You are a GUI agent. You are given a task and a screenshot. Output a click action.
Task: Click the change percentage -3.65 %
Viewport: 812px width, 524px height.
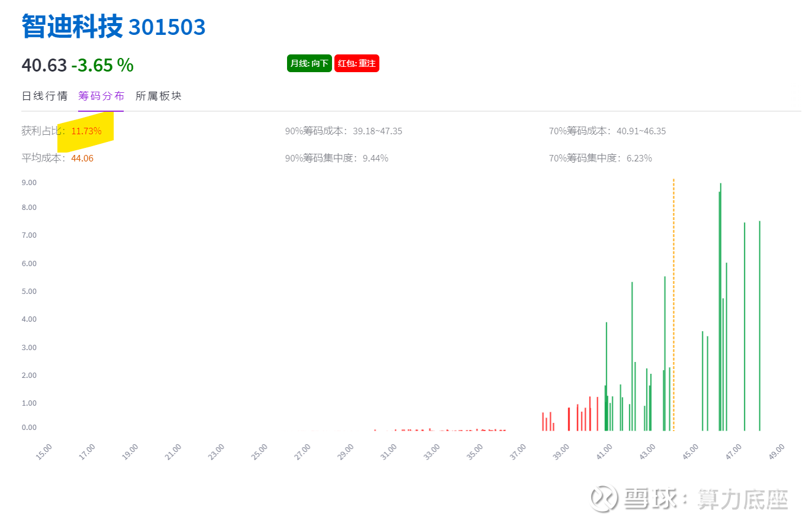102,65
